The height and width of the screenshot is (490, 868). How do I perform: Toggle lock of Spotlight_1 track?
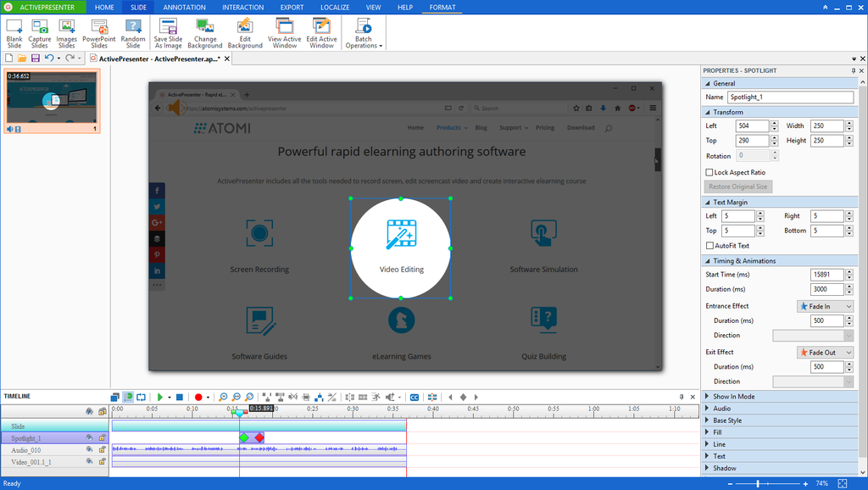click(x=103, y=437)
